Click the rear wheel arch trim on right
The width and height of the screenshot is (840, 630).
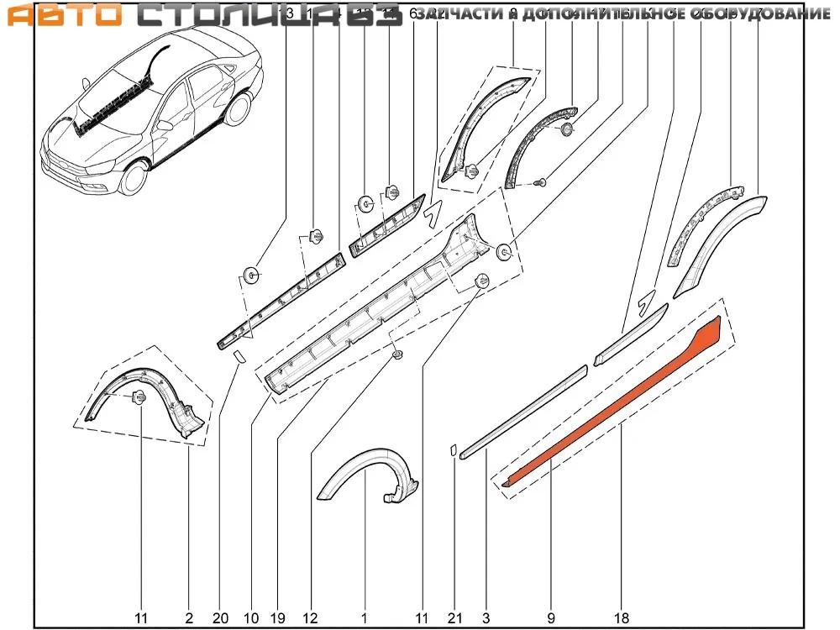pos(722,239)
